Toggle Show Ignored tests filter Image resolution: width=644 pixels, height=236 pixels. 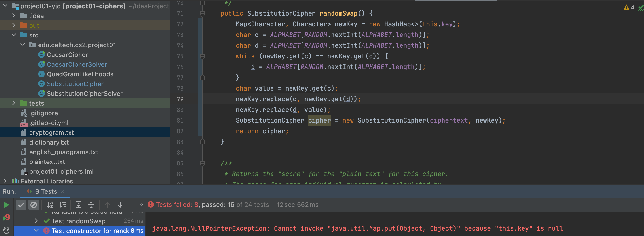tap(33, 205)
